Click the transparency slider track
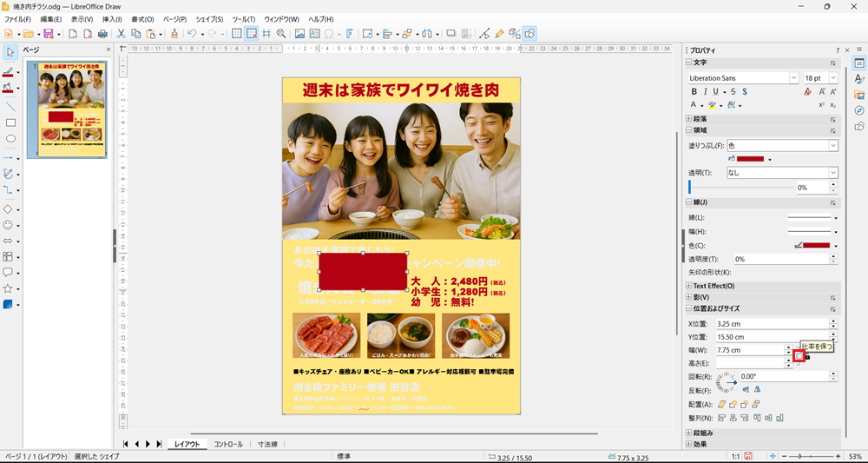Screen dimensions: 868x463 [x=740, y=188]
